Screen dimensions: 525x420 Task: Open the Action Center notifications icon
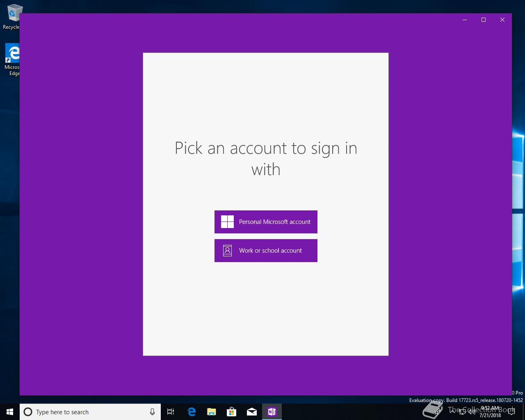(x=511, y=412)
